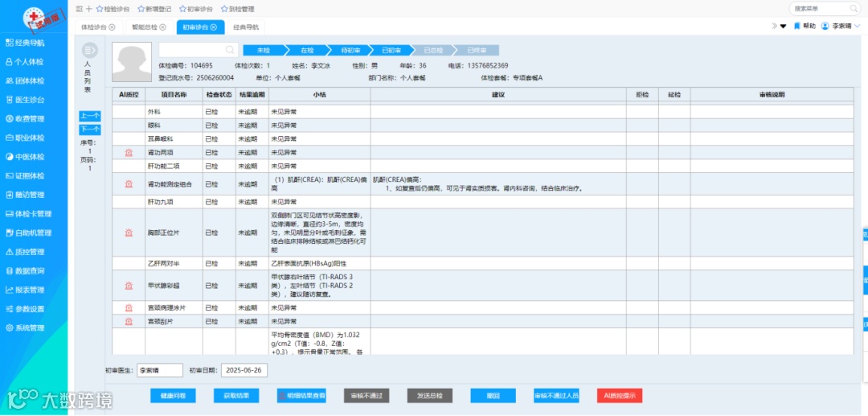
Task: Click the 获取结果 button
Action: coord(235,396)
